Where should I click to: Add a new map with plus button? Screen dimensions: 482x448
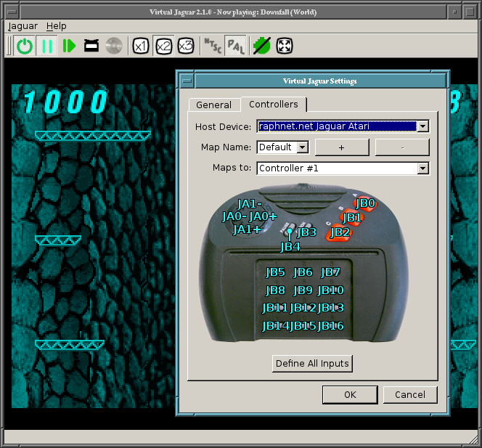point(342,147)
